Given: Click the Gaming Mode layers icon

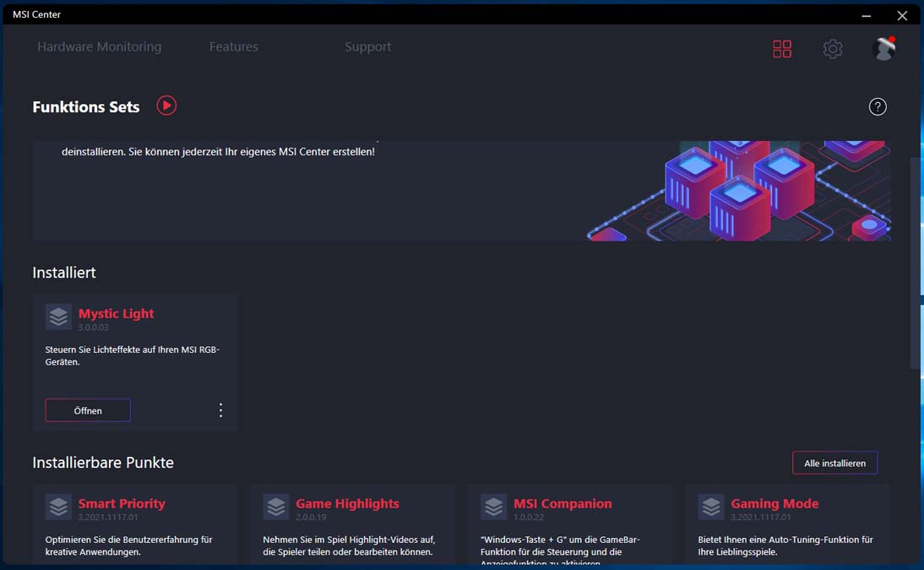Looking at the screenshot, I should click(x=710, y=507).
